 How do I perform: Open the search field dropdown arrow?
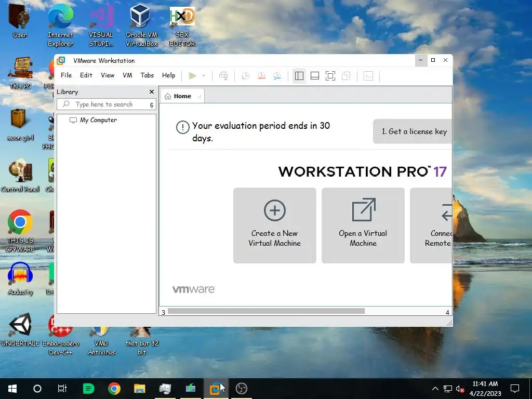(x=152, y=105)
